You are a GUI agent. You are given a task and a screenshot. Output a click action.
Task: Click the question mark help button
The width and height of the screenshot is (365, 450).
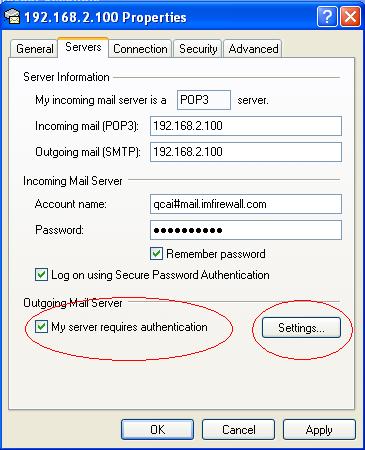pyautogui.click(x=327, y=16)
